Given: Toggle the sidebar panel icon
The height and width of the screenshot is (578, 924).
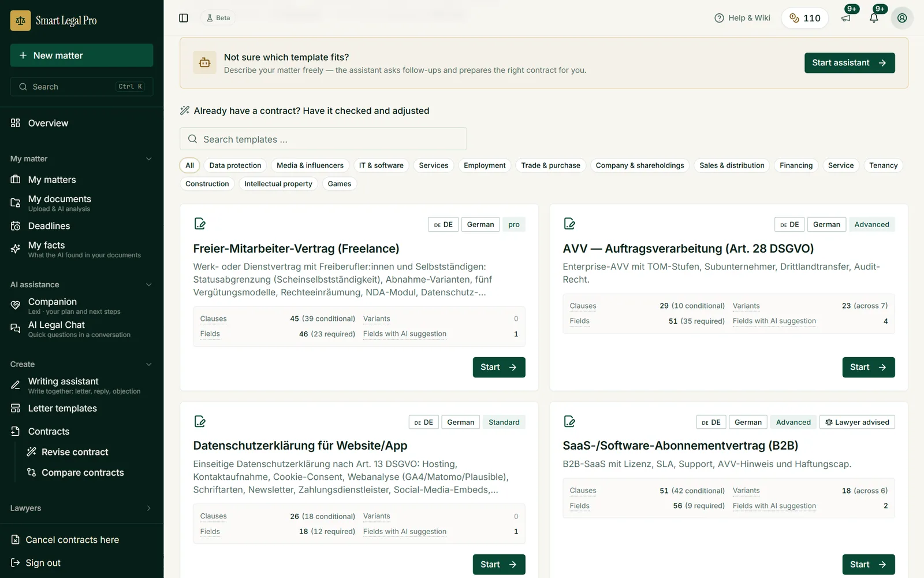Looking at the screenshot, I should pos(184,18).
